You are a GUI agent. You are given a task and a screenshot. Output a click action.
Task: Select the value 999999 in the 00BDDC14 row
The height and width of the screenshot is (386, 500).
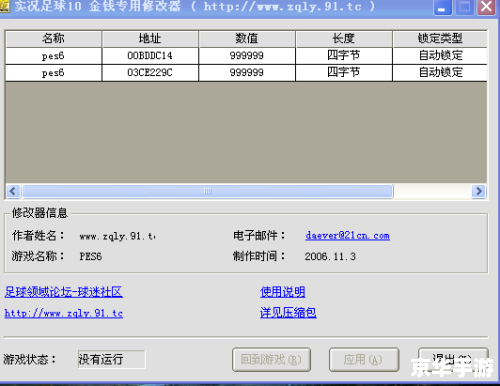[x=247, y=56]
